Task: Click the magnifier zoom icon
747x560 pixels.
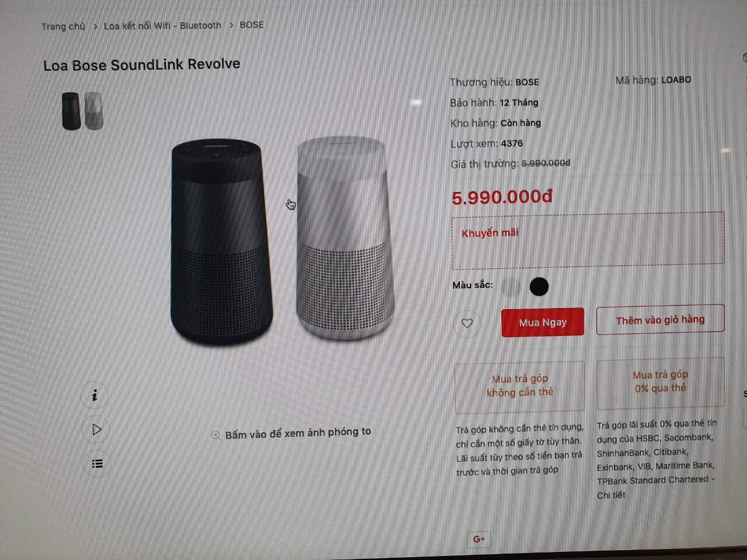Action: point(215,435)
